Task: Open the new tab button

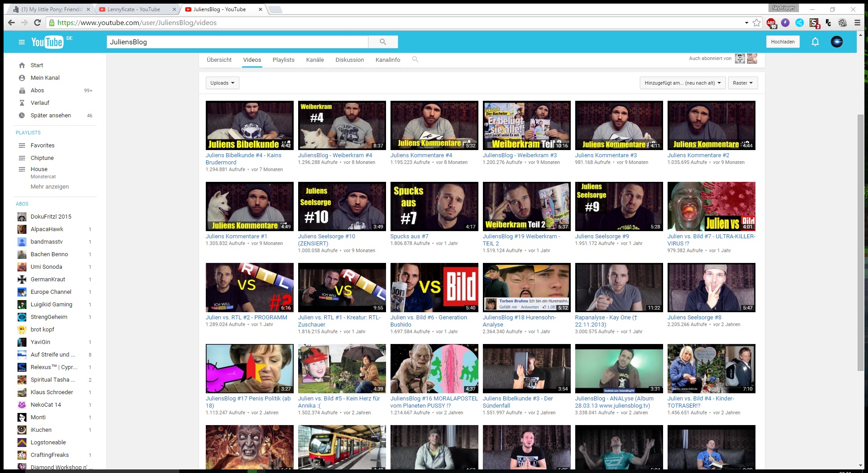Action: tap(275, 9)
